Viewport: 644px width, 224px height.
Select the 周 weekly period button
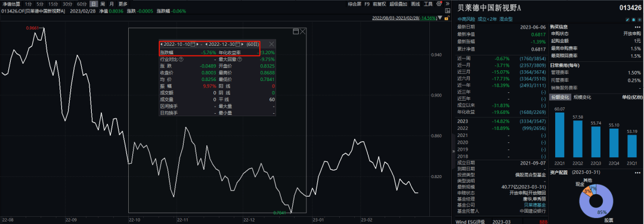click(x=103, y=4)
